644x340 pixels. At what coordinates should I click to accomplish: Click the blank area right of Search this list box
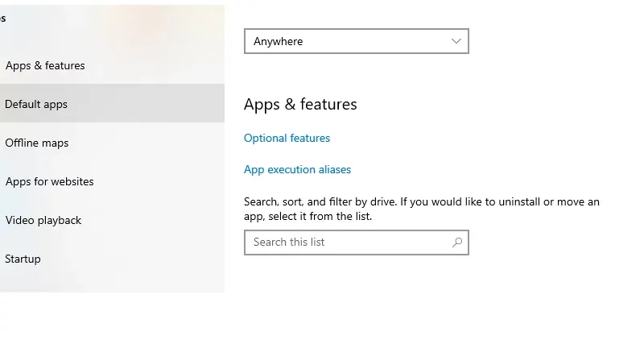click(x=555, y=243)
